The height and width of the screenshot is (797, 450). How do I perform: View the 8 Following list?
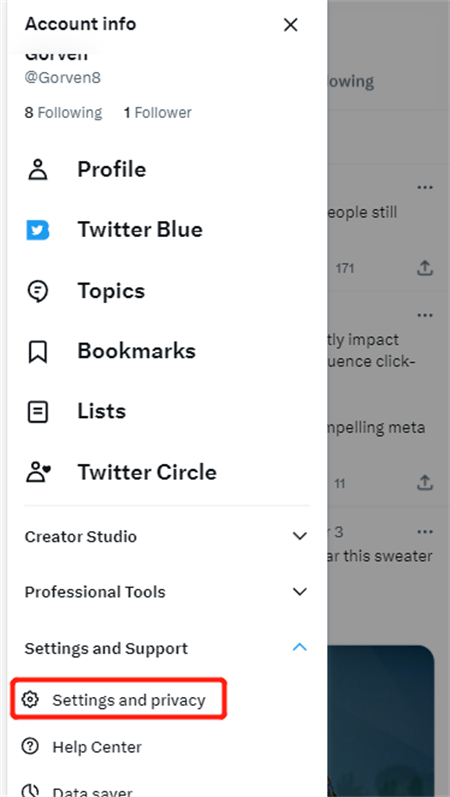pyautogui.click(x=63, y=112)
